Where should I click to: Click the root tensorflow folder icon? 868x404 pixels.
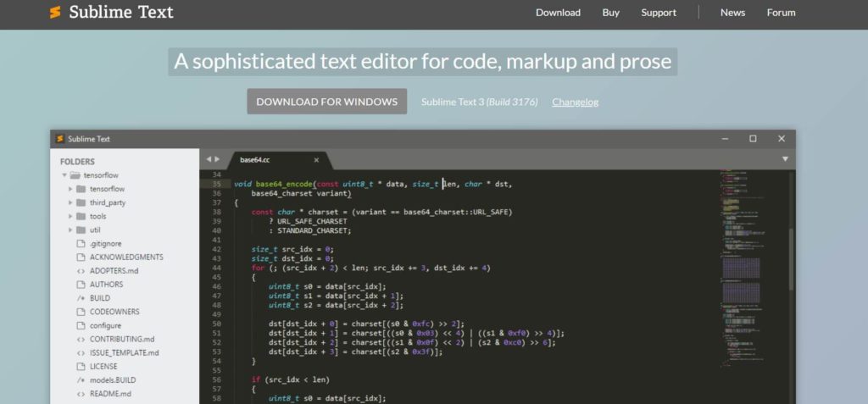(75, 175)
